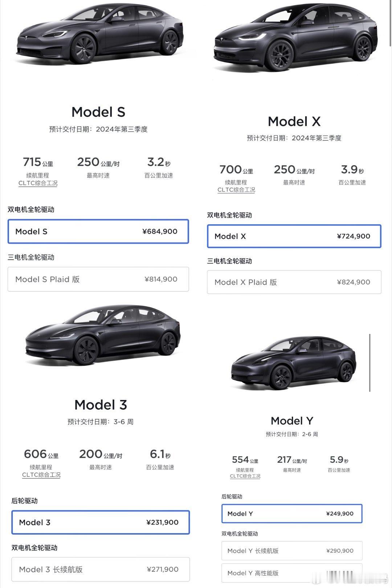
Task: Choose Model S Plaid 版 trim
Action: pyautogui.click(x=98, y=279)
